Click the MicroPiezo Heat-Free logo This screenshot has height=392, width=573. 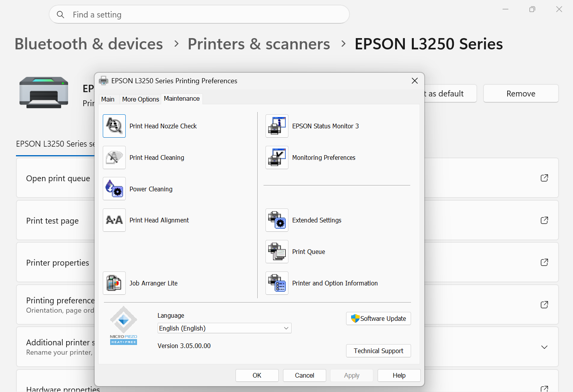tap(123, 325)
